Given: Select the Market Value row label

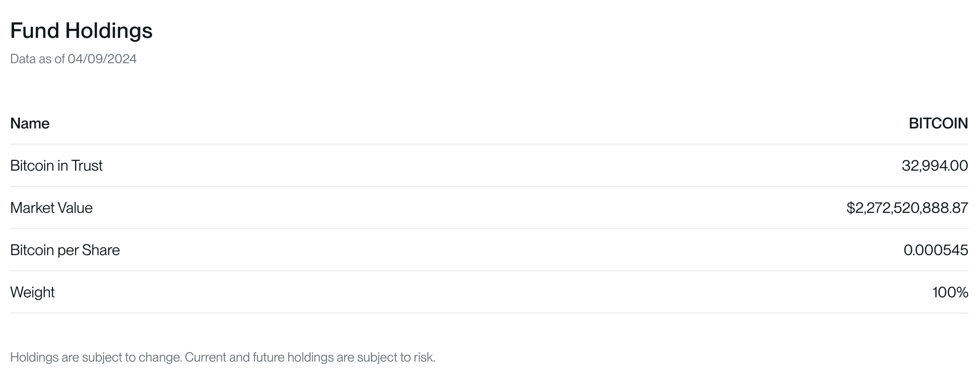Looking at the screenshot, I should [x=51, y=208].
